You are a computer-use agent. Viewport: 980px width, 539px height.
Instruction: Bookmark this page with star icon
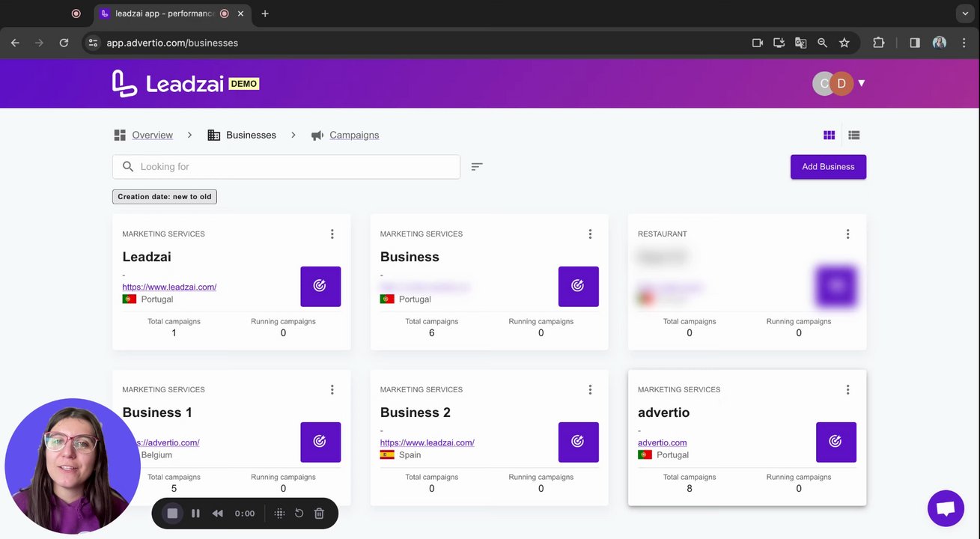[x=844, y=43]
